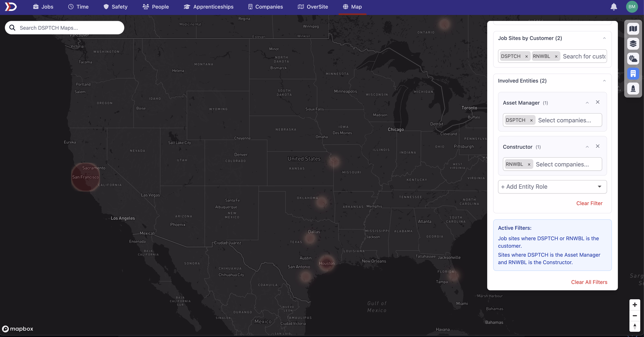Open the BM user avatar menu
The width and height of the screenshot is (644, 337).
(x=632, y=7)
